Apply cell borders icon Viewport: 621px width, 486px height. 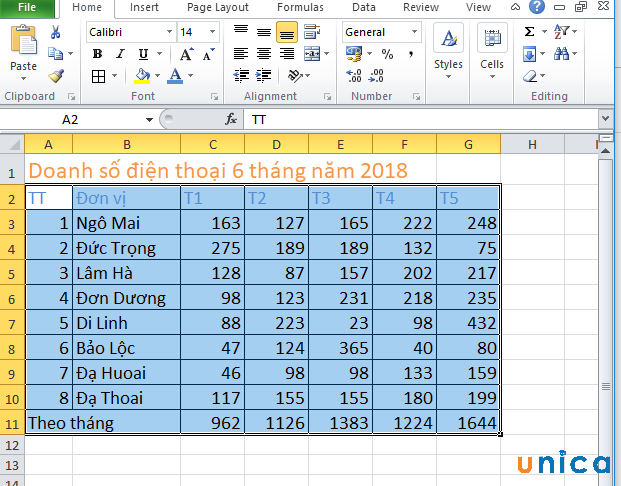tap(98, 76)
